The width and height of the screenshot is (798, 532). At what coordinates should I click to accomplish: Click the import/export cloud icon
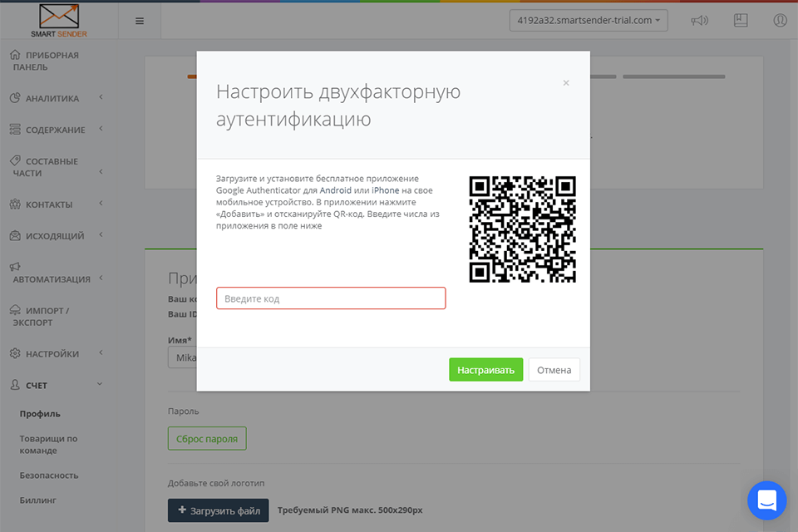tap(15, 310)
